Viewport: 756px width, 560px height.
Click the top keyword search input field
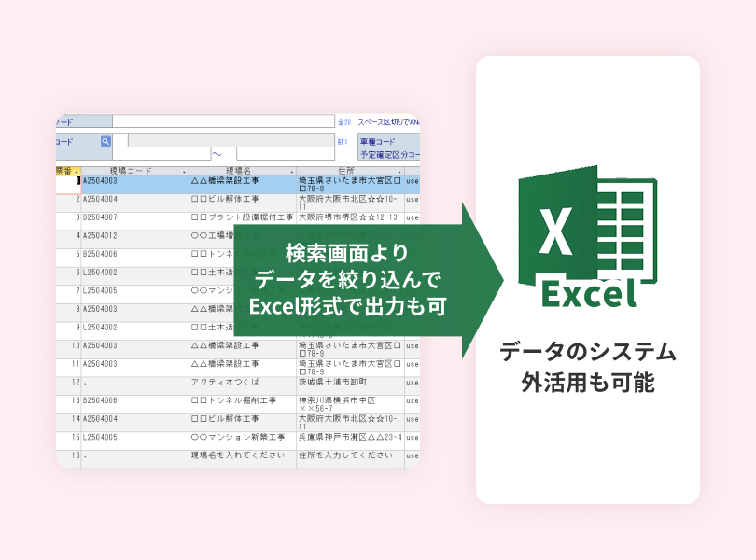tap(222, 121)
